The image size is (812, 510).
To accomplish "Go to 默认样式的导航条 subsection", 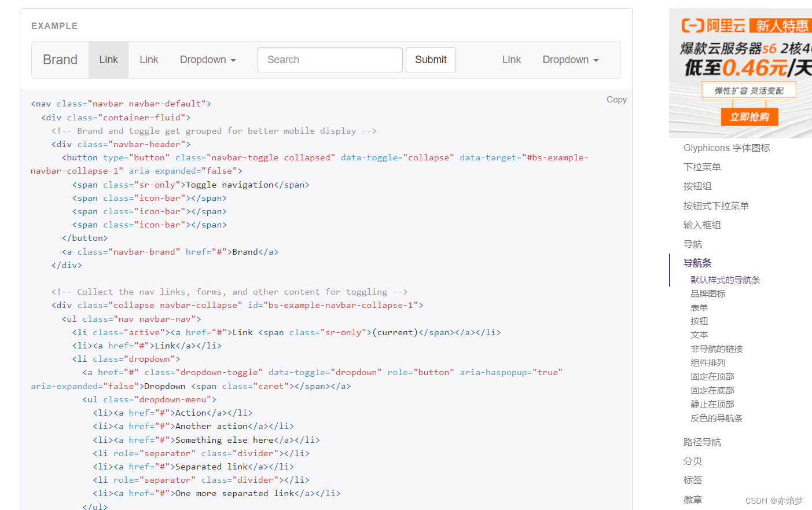I will pyautogui.click(x=725, y=280).
